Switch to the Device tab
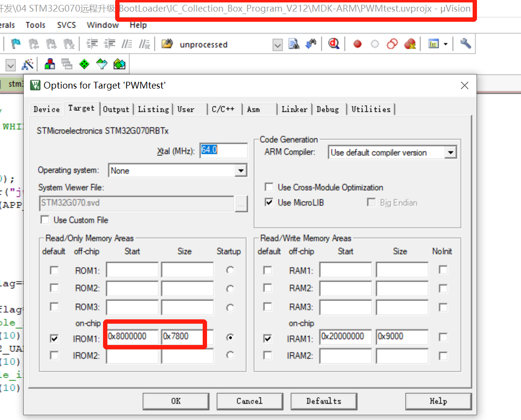The image size is (521, 420). tap(46, 109)
